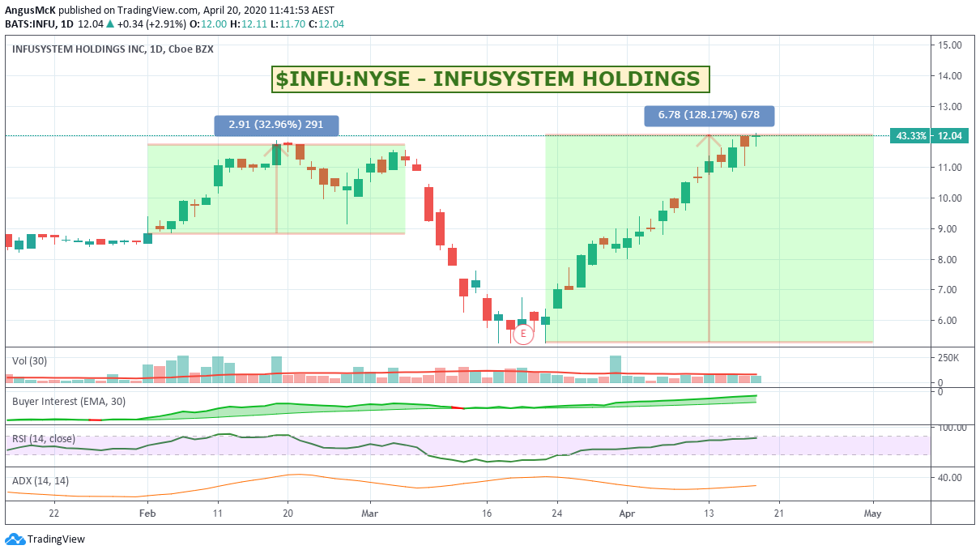980x554 pixels.
Task: Click the 14.00 price axis label
Action: (949, 76)
